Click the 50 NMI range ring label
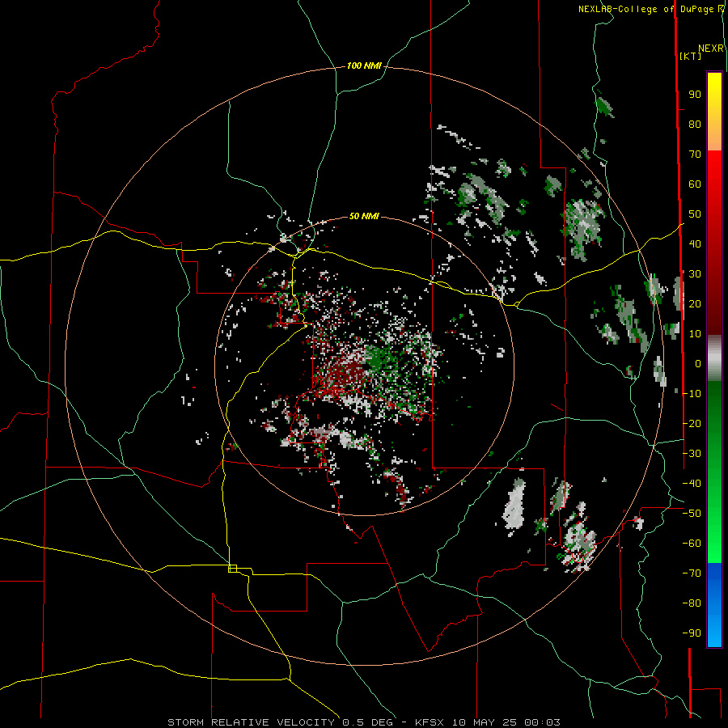728x728 pixels. 364,216
